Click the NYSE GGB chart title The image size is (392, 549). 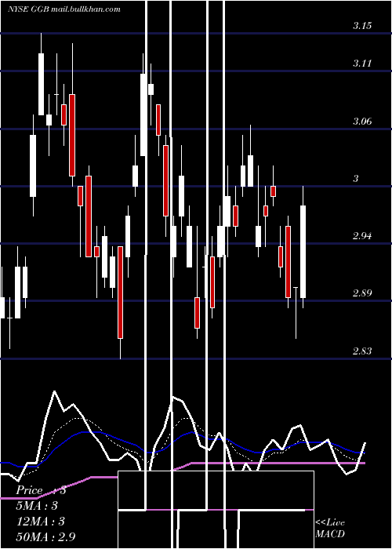(64, 9)
